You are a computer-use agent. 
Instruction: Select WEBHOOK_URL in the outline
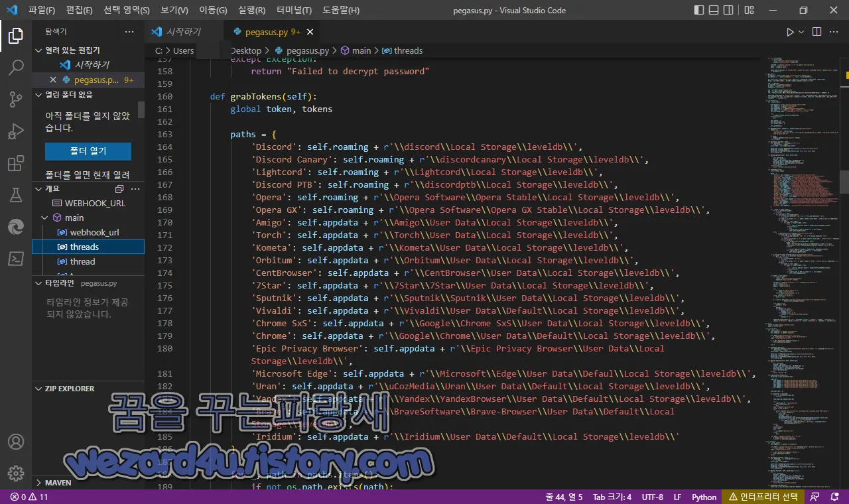tap(88, 203)
